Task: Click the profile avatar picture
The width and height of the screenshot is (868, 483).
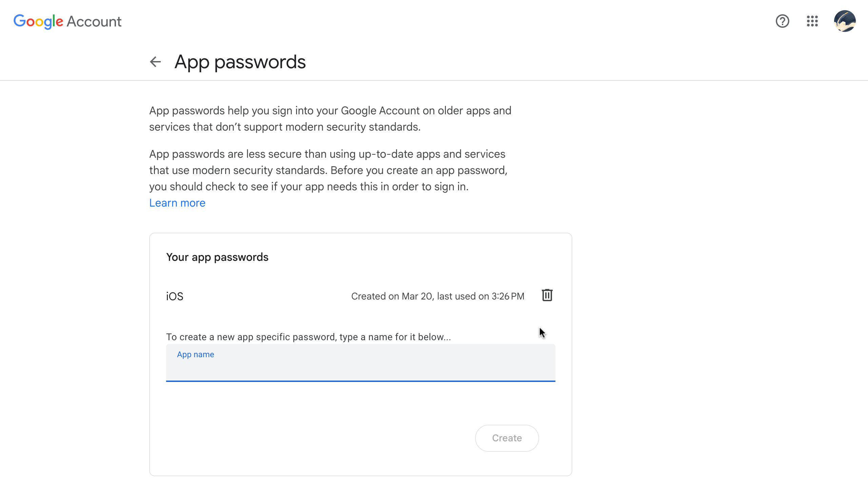Action: (x=845, y=21)
